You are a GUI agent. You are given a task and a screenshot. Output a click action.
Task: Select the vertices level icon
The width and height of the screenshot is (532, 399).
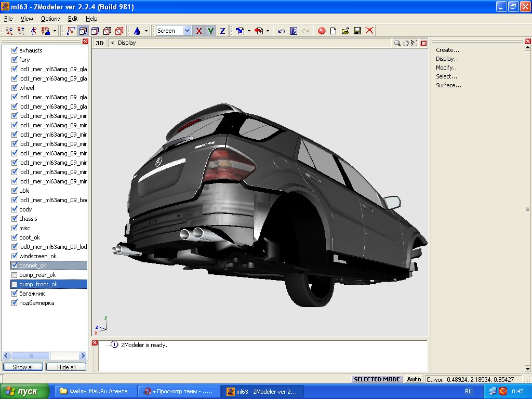pyautogui.click(x=71, y=31)
